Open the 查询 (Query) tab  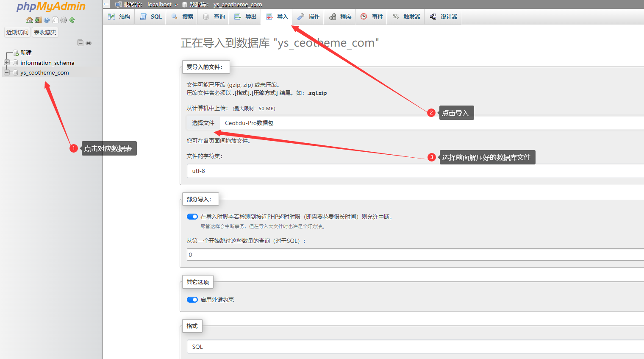(x=214, y=17)
